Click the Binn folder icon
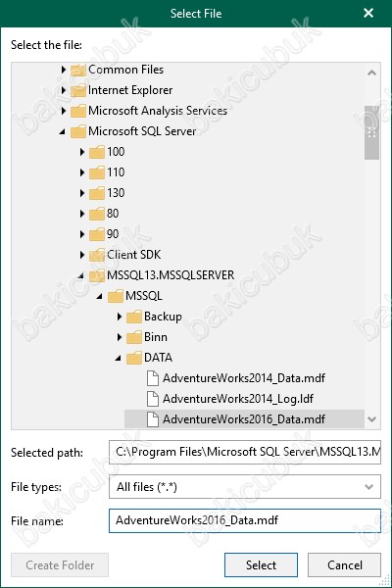This screenshot has width=392, height=588. 134,337
